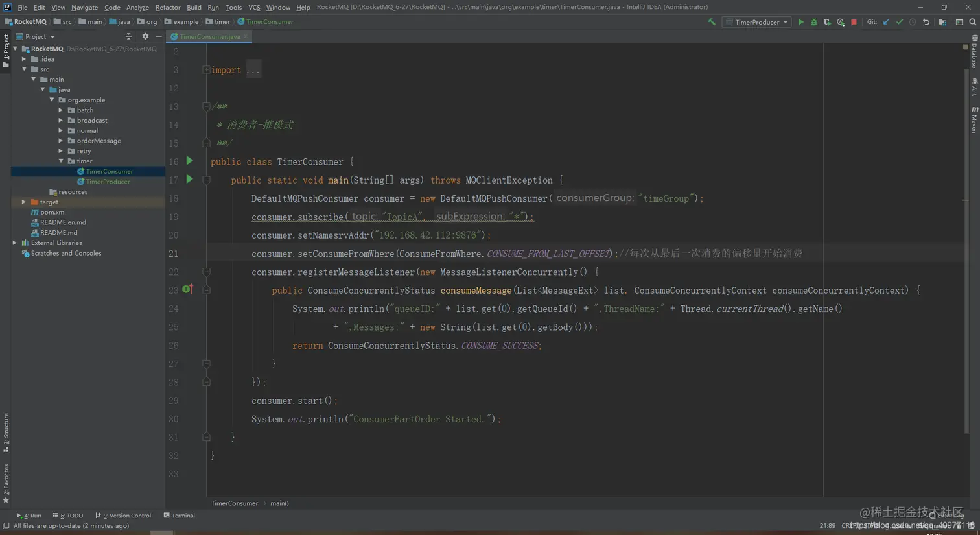Open the Database side tool window
980x535 pixels.
[974, 53]
